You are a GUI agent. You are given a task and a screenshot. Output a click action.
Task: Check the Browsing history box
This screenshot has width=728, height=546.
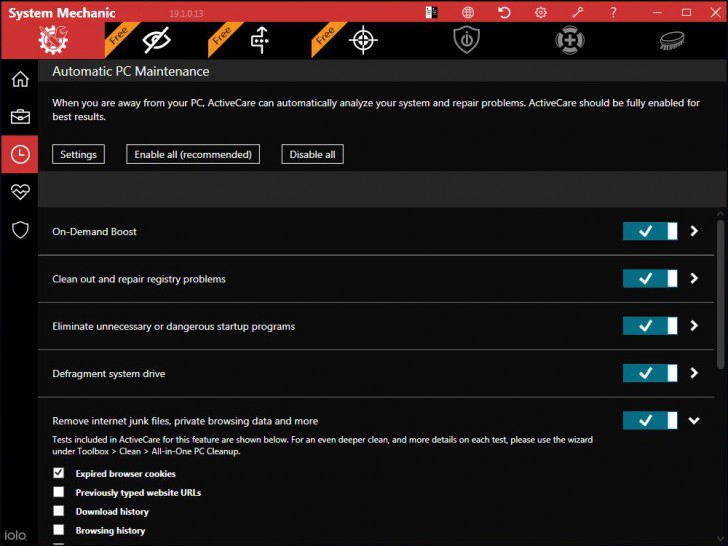[x=58, y=530]
